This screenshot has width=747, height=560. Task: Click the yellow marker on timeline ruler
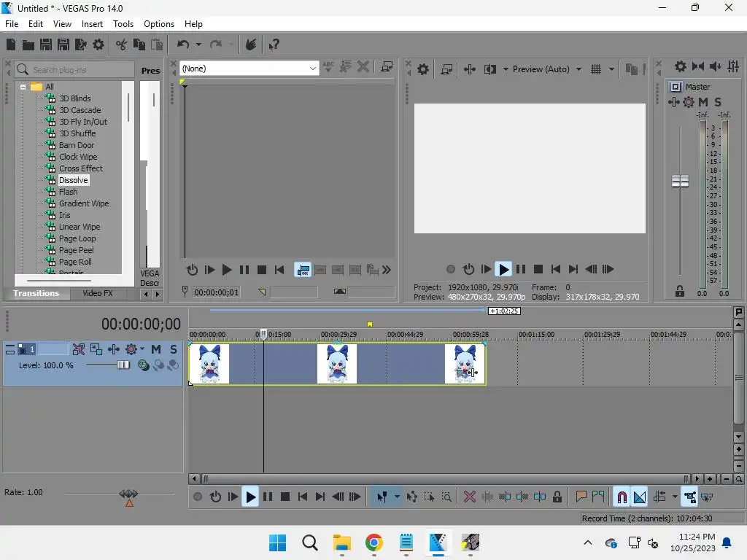(x=370, y=324)
